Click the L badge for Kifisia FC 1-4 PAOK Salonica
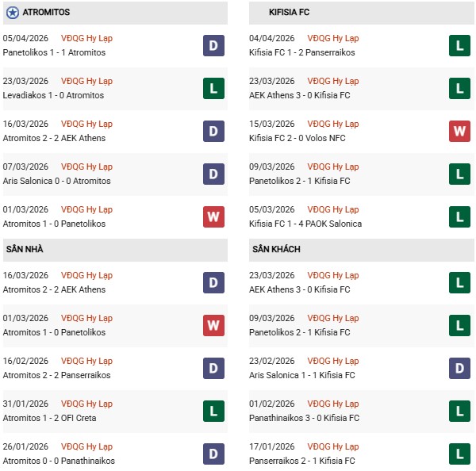 [x=459, y=216]
